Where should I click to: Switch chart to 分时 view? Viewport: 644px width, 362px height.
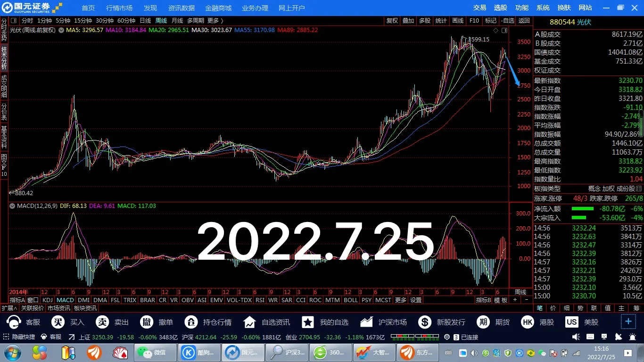[27, 21]
